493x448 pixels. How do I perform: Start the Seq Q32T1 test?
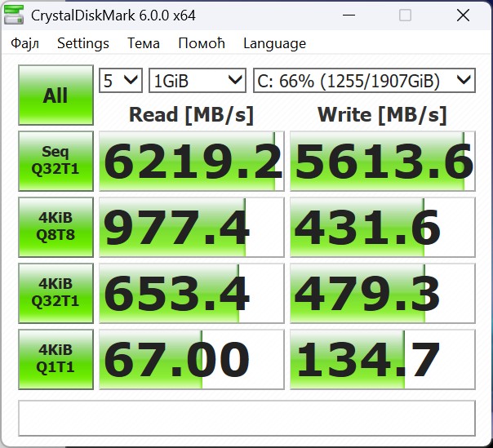coord(56,161)
